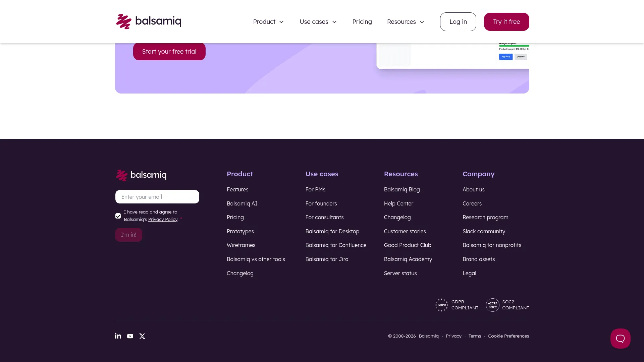644x362 pixels.
Task: Open Cookie Preferences link
Action: click(x=508, y=336)
